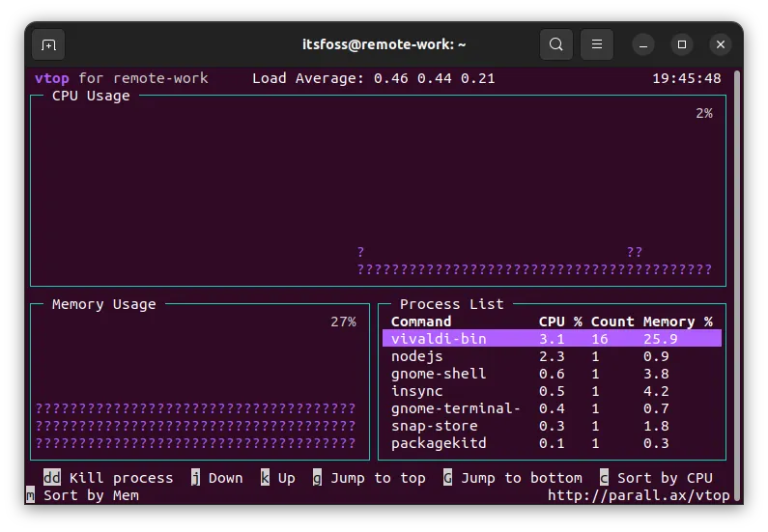The width and height of the screenshot is (768, 532).
Task: Maximize the terminal window
Action: (682, 44)
